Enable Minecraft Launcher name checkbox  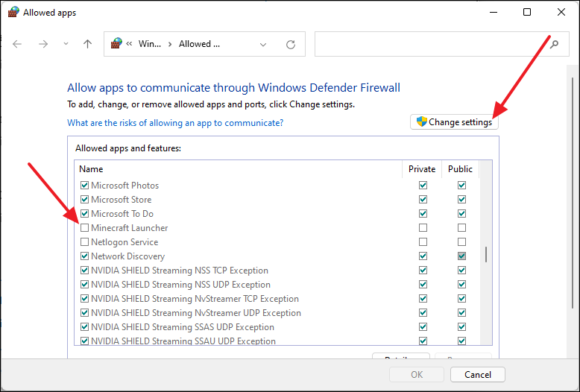[84, 227]
